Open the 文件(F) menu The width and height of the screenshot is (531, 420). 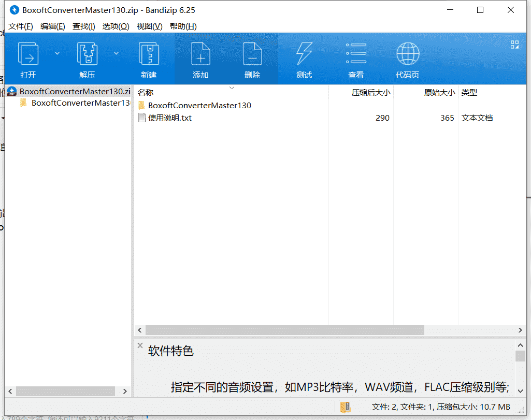coord(20,26)
